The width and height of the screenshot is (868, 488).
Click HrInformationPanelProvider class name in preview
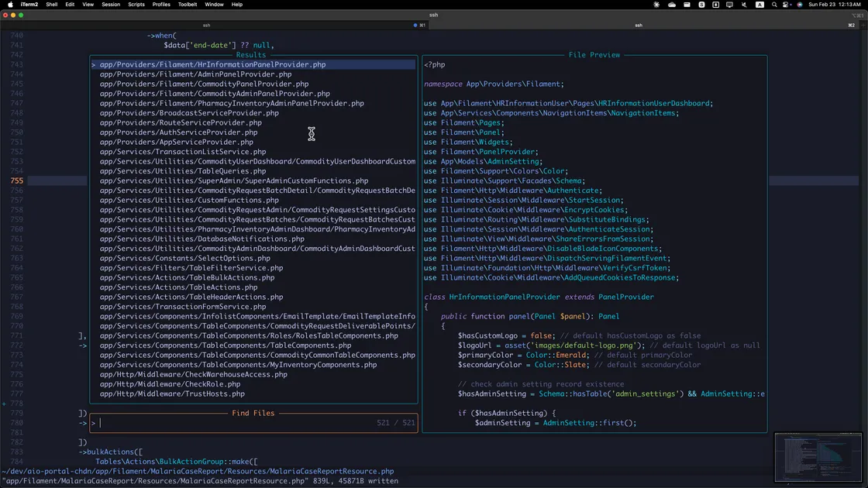(505, 297)
